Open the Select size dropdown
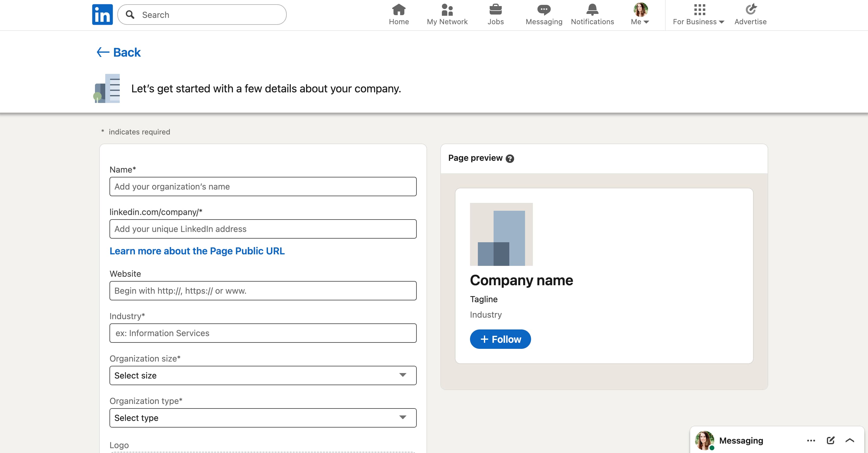The width and height of the screenshot is (868, 453). [x=263, y=375]
